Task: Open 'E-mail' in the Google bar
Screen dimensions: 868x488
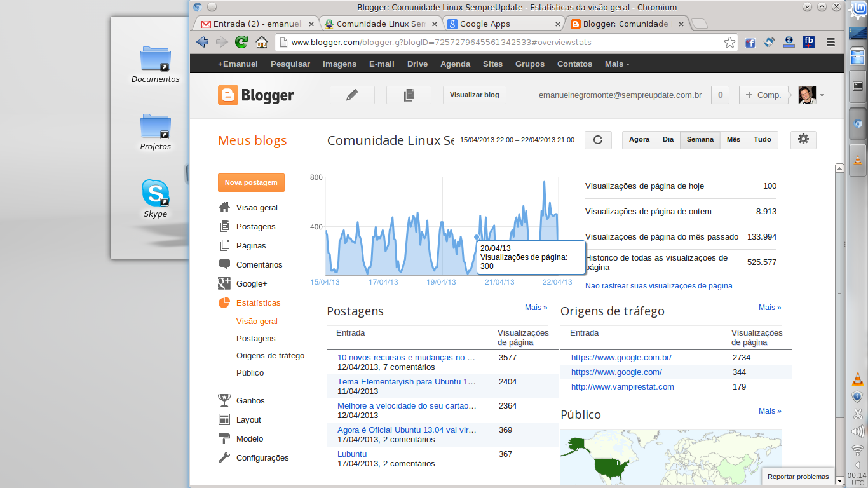Action: point(382,64)
